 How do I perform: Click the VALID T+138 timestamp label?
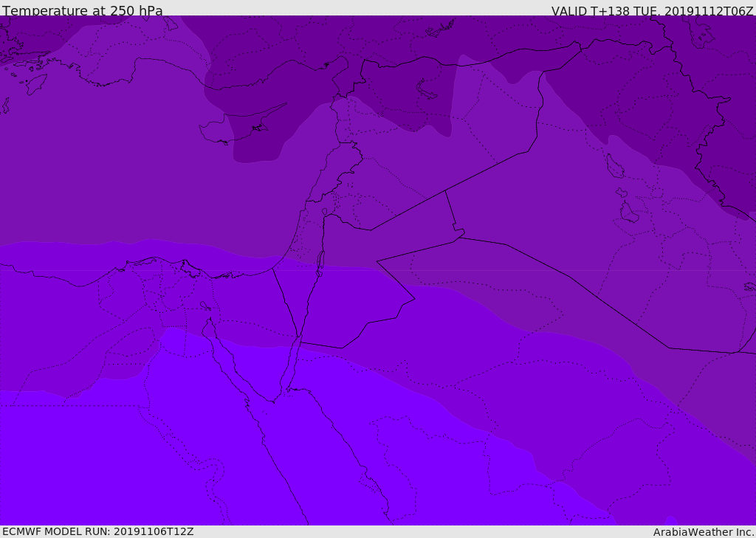(652, 10)
